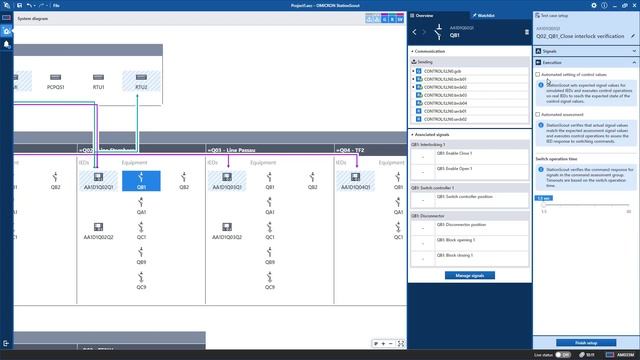This screenshot has height=360, width=640.
Task: Expand CONTROL/LLN0.brcb01 tree row
Action: [413, 79]
